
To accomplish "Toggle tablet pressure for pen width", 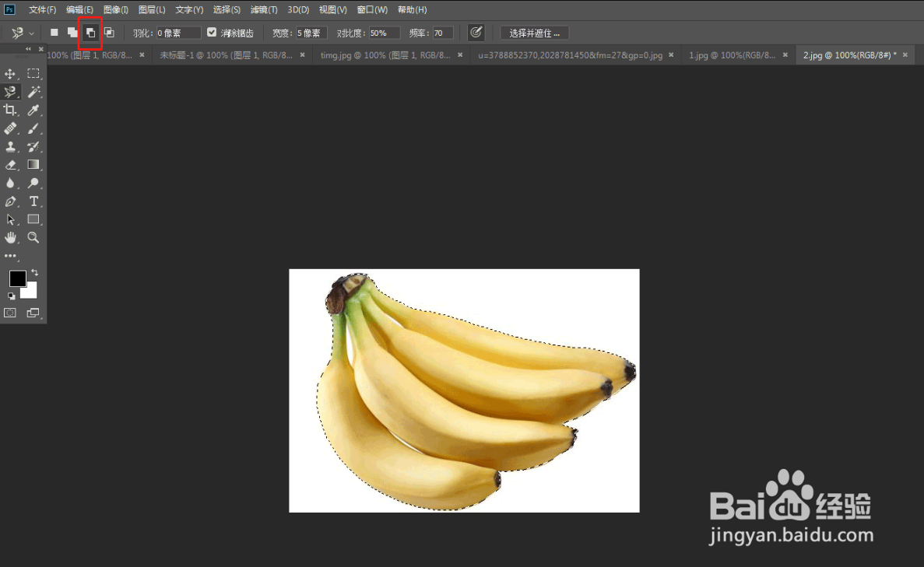I will (x=476, y=33).
